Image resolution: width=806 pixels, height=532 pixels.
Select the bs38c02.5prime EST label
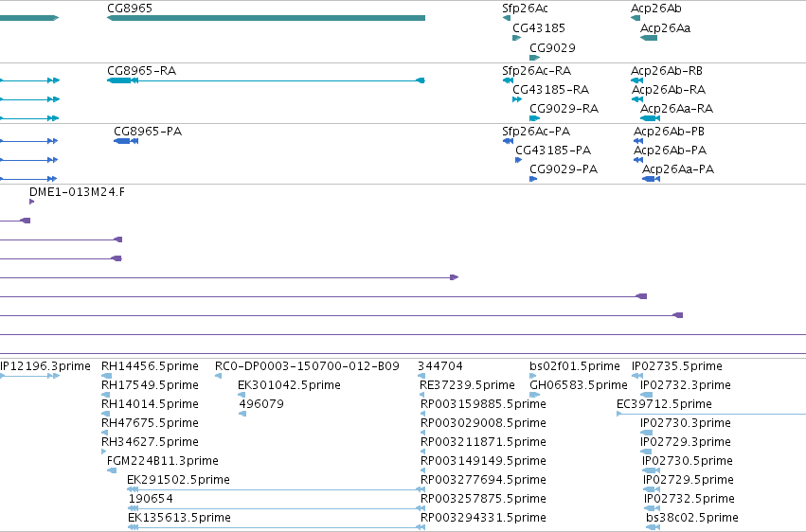click(692, 518)
